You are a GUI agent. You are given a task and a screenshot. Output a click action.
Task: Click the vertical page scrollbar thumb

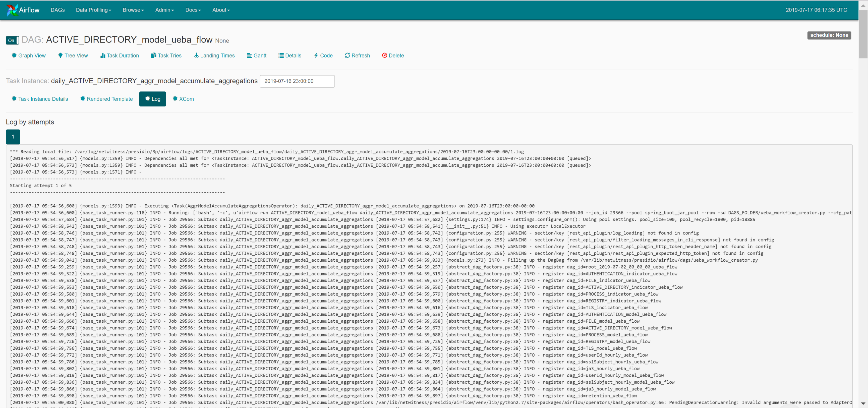point(863,34)
